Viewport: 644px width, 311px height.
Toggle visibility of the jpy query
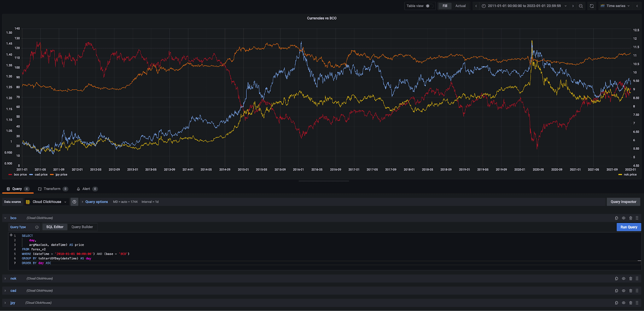[623, 303]
